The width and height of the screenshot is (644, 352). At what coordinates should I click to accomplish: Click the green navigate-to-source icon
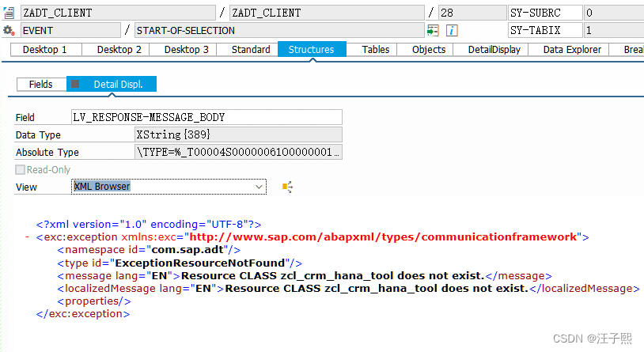(433, 30)
